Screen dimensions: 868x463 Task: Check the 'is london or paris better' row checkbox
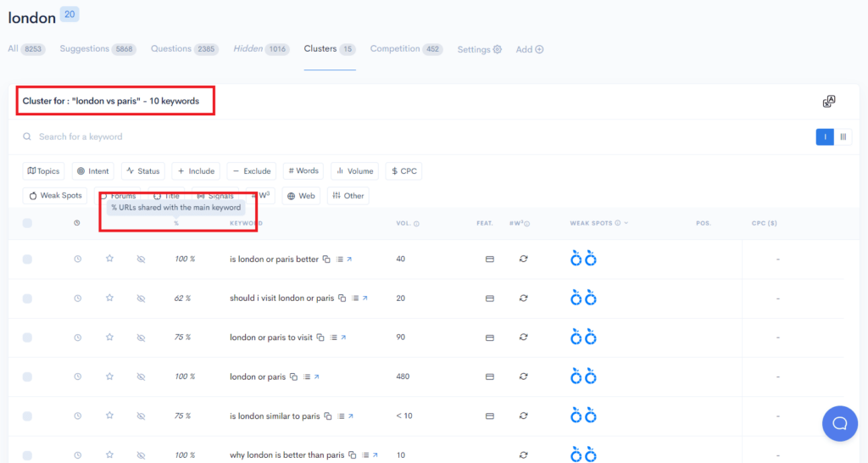(x=27, y=259)
